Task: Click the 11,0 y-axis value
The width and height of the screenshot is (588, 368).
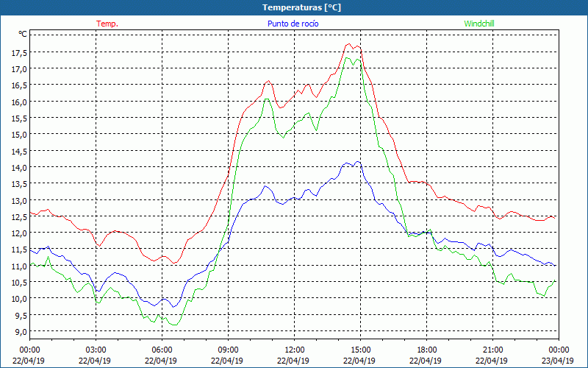Action: click(x=20, y=266)
